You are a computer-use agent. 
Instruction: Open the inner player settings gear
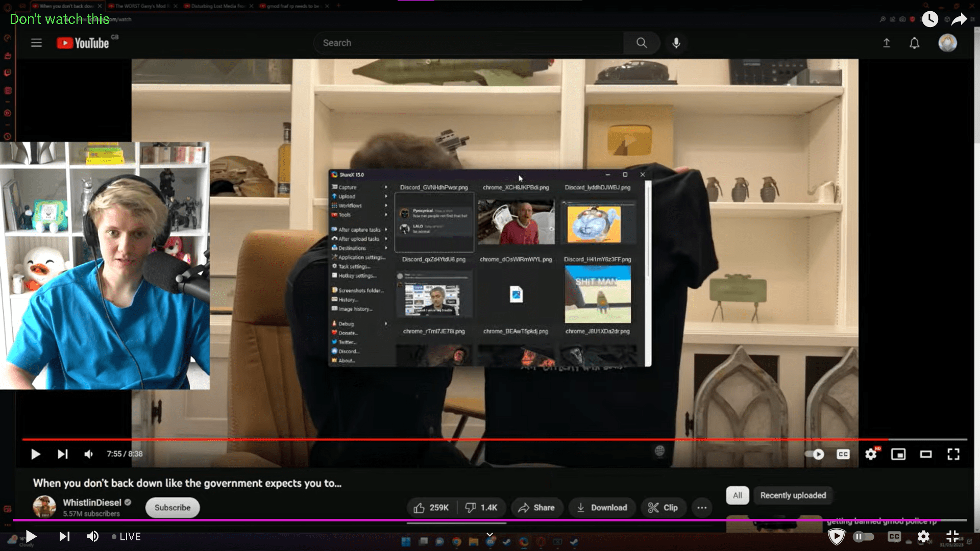(871, 454)
